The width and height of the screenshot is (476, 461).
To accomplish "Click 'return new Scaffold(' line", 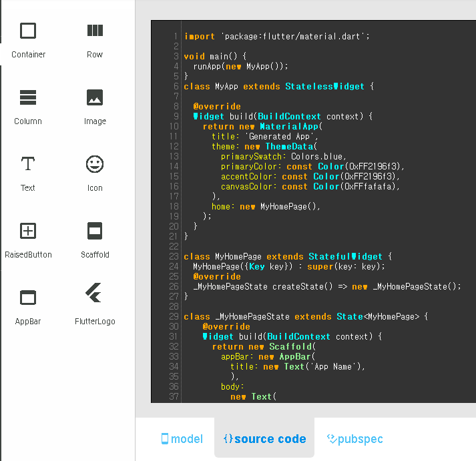I will click(264, 347).
